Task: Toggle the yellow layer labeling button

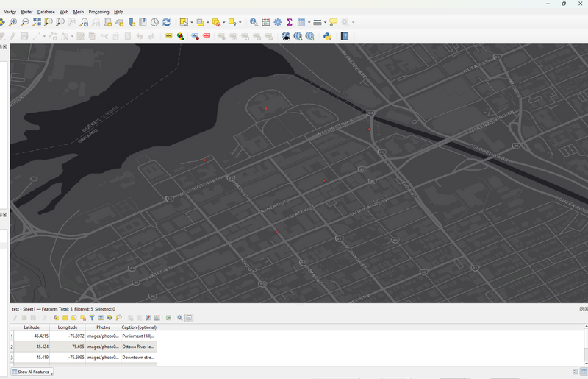Action: click(x=168, y=36)
